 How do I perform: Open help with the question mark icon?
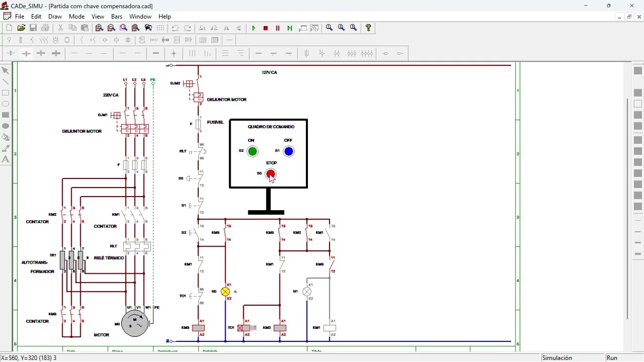pyautogui.click(x=369, y=28)
